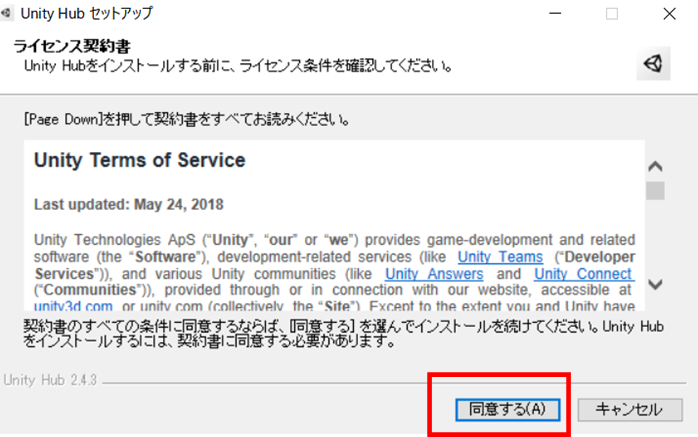Viewport: 698px width, 437px height.
Task: Click the license scrollbar thumb
Action: (x=655, y=190)
